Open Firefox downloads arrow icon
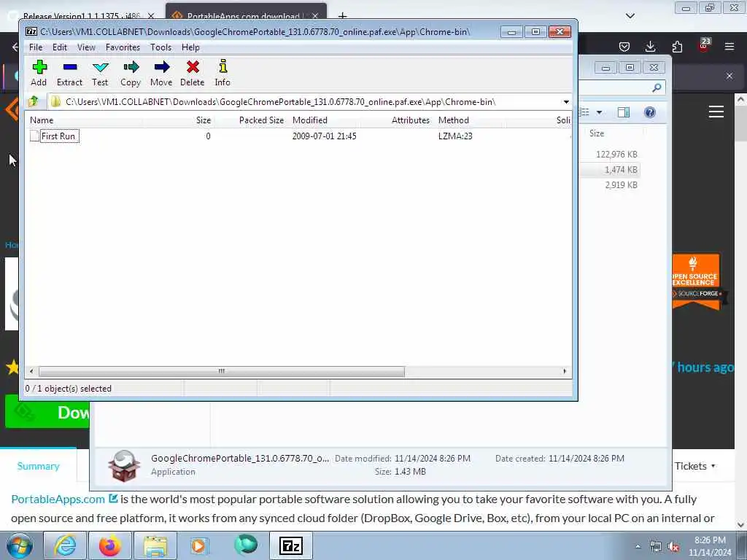 point(650,46)
